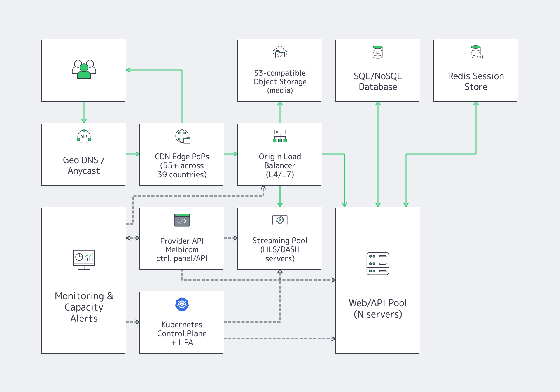Click the CDN globe folder icon
Image resolution: width=560 pixels, height=392 pixels.
pos(183,136)
